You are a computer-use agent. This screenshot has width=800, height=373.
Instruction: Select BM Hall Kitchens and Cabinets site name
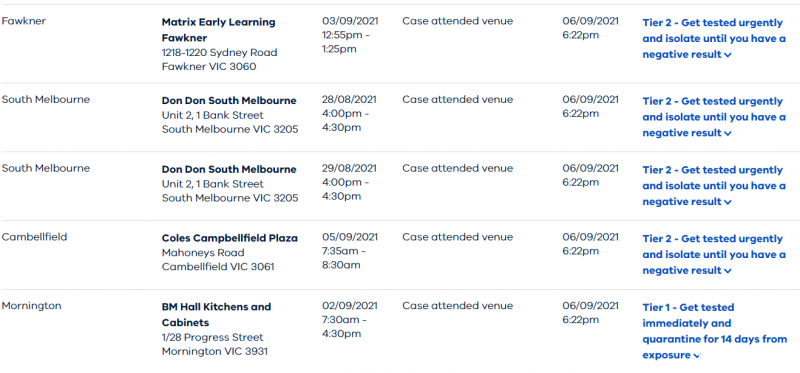(x=216, y=315)
